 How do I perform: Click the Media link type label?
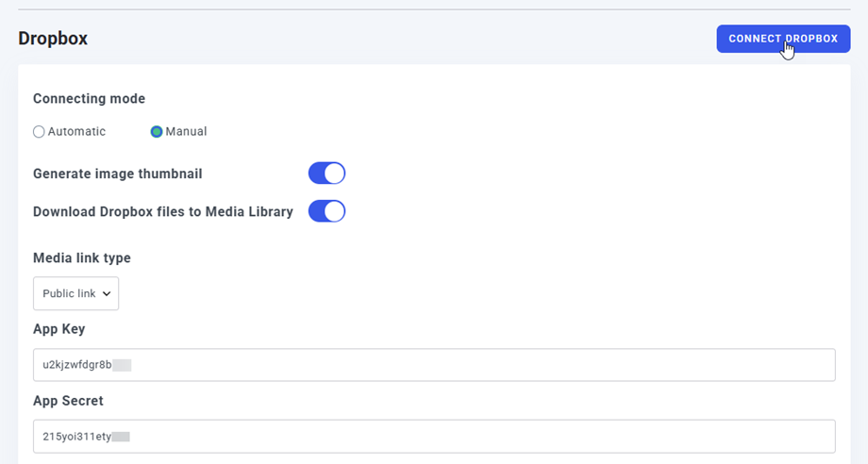coord(82,257)
